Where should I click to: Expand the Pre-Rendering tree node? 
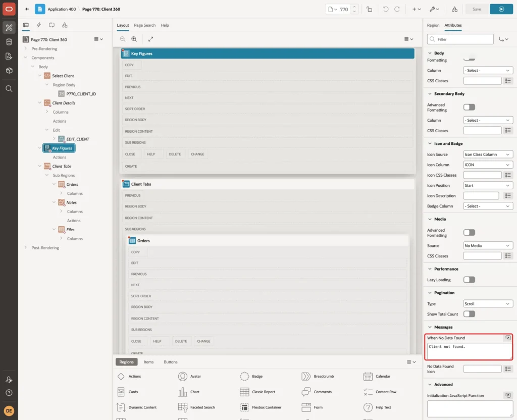tap(26, 48)
